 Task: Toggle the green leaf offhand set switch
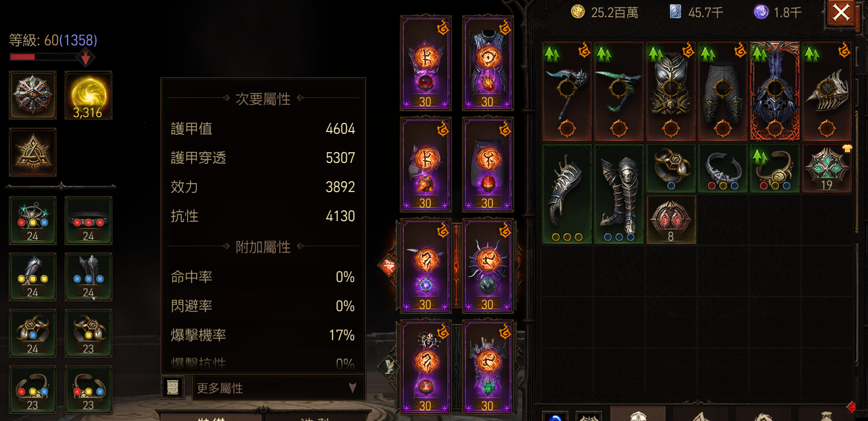[389, 367]
